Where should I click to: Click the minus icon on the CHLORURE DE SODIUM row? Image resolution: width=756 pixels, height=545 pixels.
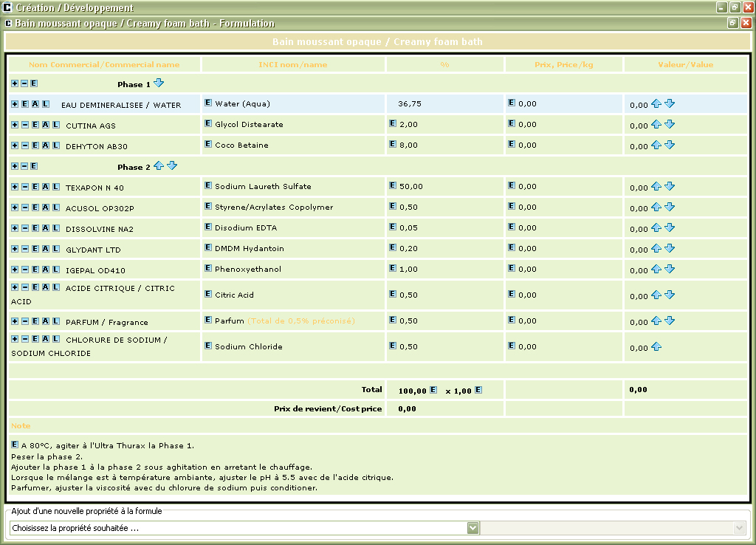[25, 339]
